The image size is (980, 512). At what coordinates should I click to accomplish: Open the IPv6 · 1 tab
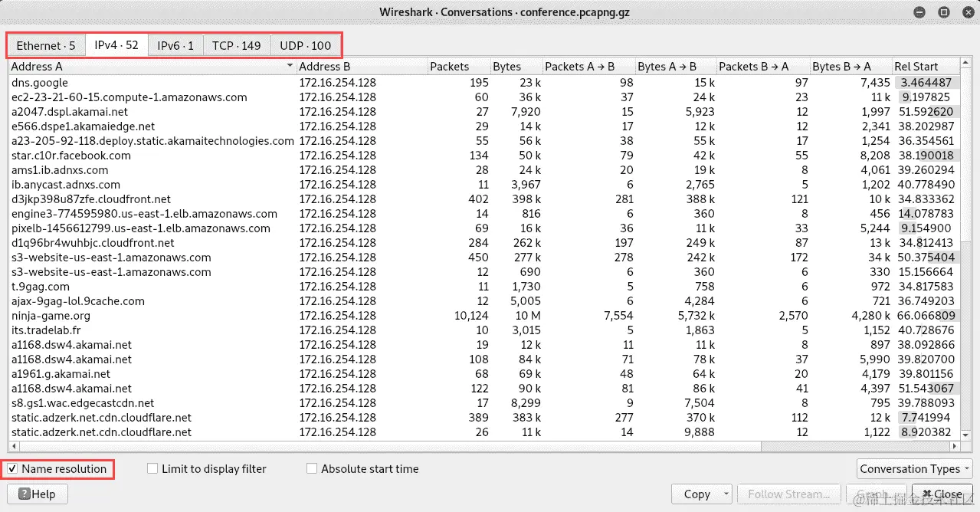[175, 45]
